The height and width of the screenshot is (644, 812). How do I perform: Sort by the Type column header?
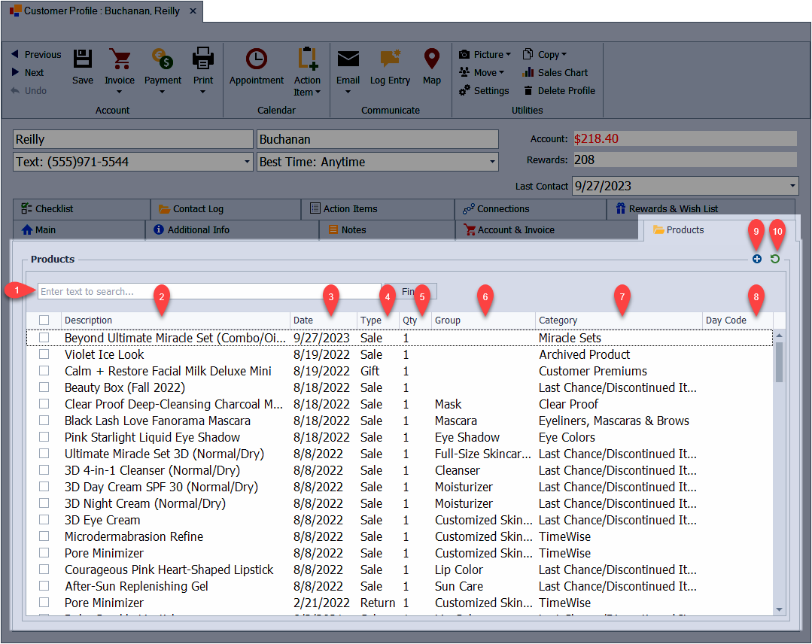tap(378, 320)
